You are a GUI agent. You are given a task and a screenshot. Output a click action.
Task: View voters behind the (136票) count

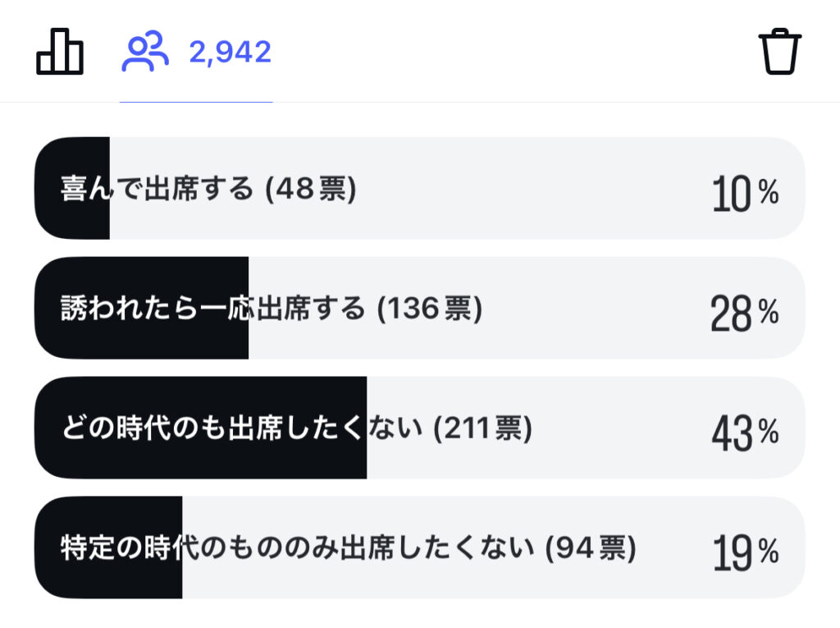click(x=430, y=309)
